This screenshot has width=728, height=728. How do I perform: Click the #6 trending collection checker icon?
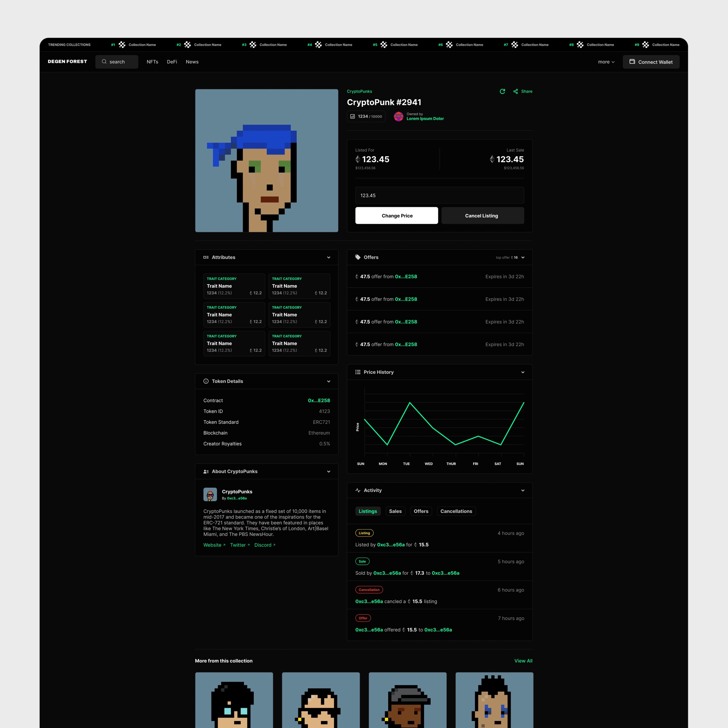click(x=449, y=45)
